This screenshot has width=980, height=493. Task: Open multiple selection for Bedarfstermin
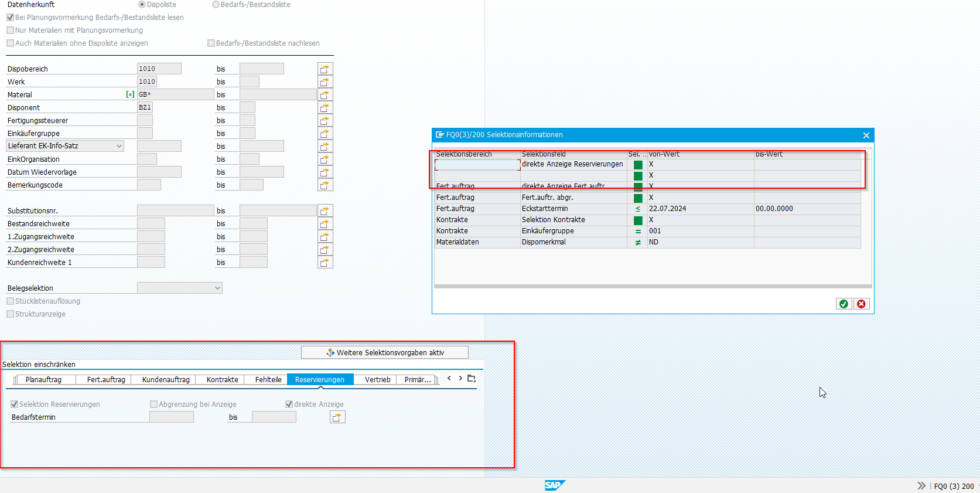coord(337,417)
